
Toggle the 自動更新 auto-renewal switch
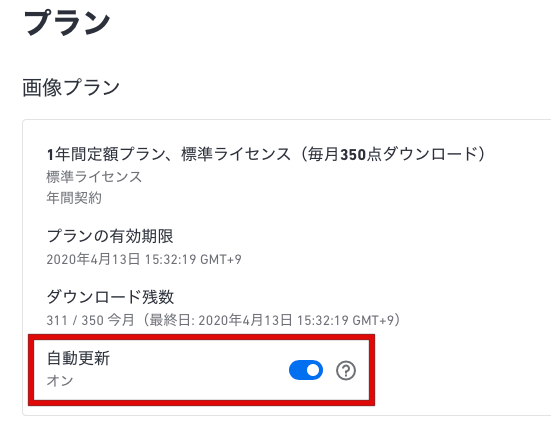coord(306,370)
